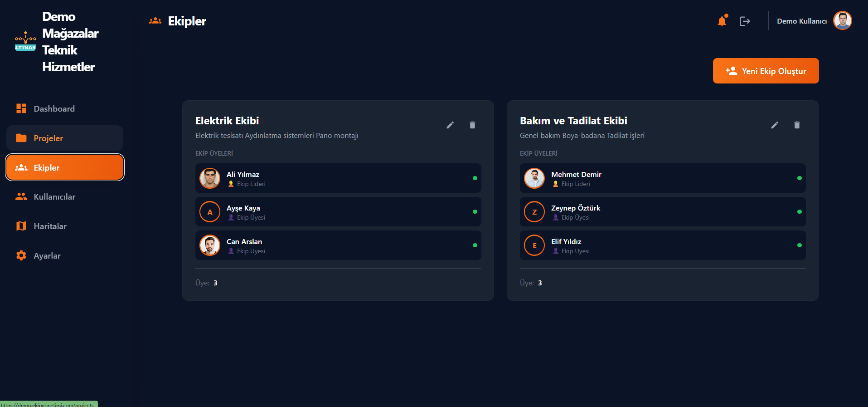Image resolution: width=868 pixels, height=407 pixels.
Task: Click Dashboard grid icon in sidebar
Action: tap(21, 108)
